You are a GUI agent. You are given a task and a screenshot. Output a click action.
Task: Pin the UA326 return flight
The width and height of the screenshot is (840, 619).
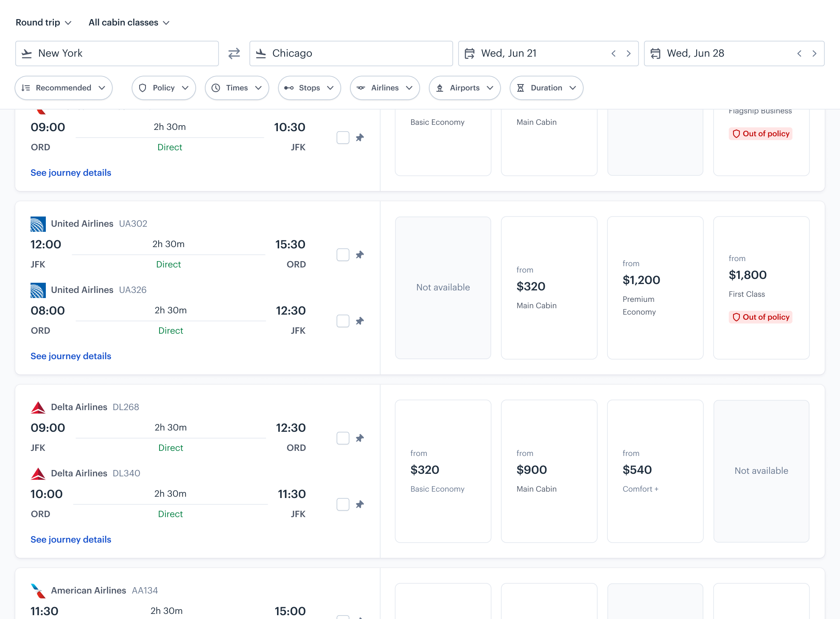coord(360,321)
